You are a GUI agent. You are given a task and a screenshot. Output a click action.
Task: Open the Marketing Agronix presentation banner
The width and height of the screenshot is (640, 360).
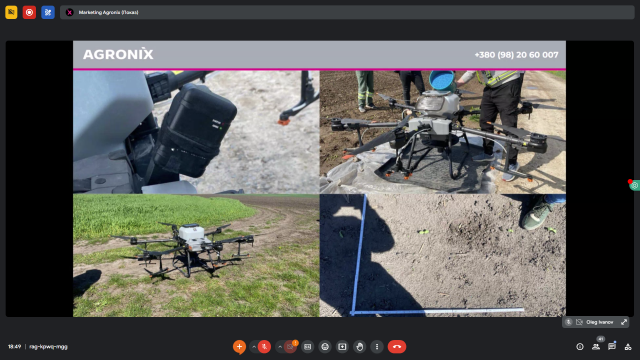[347, 12]
